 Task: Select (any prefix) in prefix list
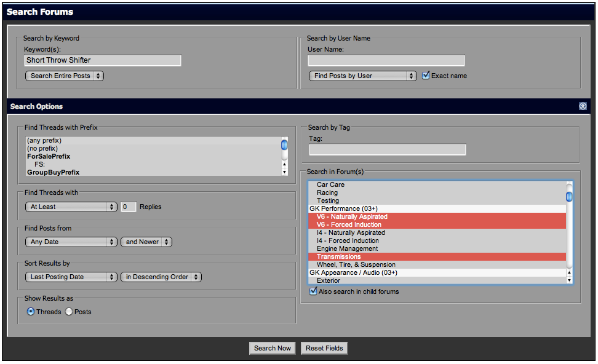click(x=153, y=140)
